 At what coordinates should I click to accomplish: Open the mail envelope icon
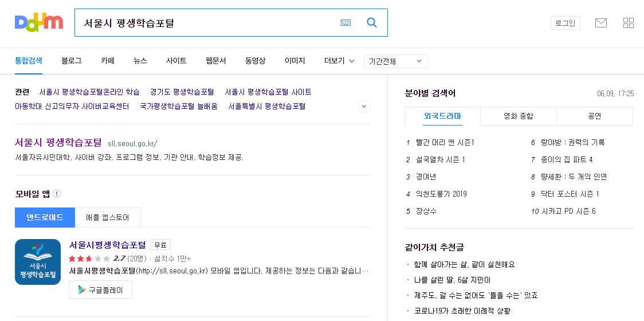tap(601, 23)
